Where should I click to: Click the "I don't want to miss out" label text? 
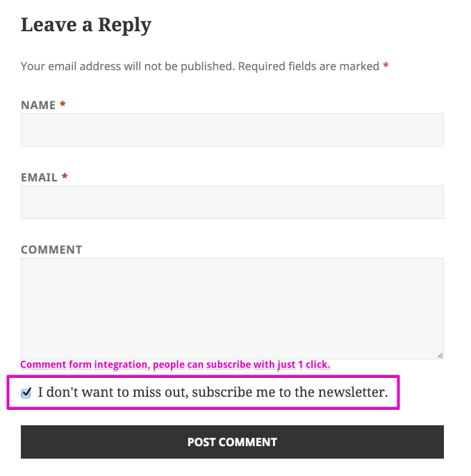[x=113, y=393]
